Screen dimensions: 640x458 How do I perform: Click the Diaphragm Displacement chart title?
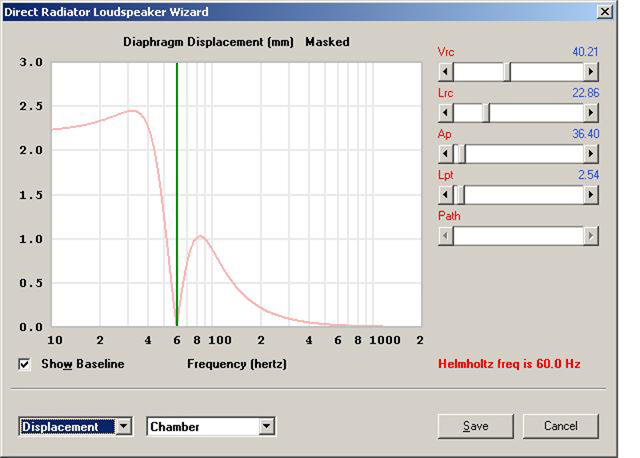click(208, 42)
